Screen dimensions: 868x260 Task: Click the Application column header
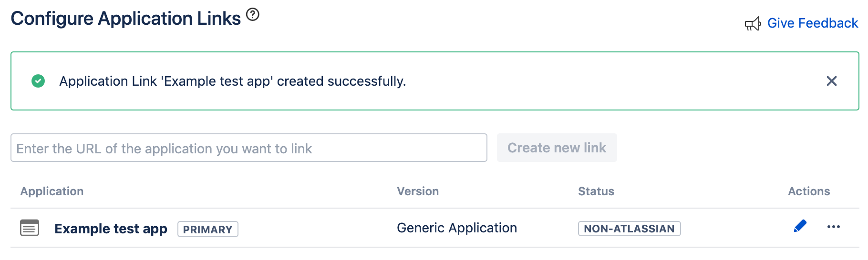[52, 191]
